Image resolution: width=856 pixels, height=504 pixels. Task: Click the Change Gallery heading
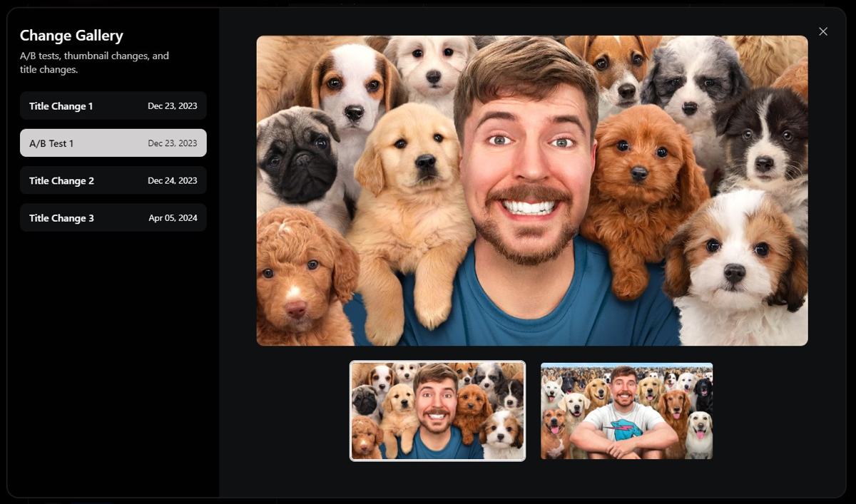71,36
